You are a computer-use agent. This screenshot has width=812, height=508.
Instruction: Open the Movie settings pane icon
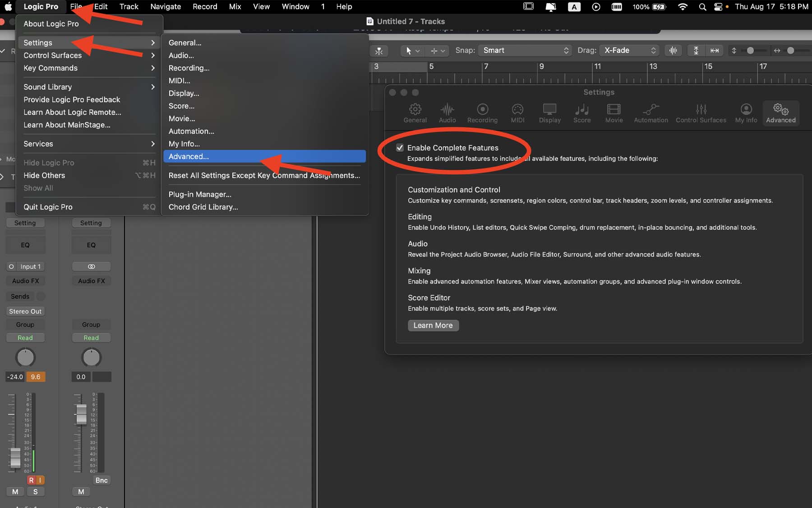click(614, 113)
